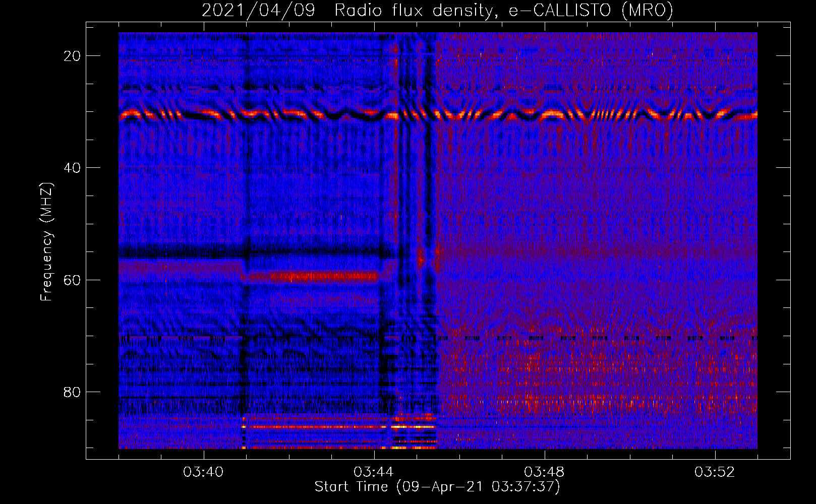
Task: Click the time tick label '03:52'
Action: [715, 472]
